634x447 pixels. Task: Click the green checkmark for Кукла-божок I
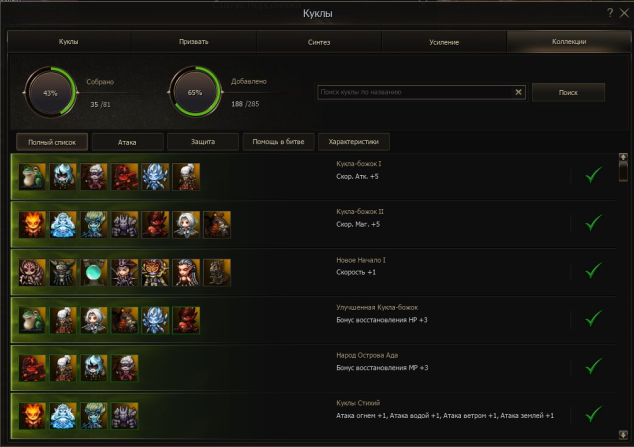(x=594, y=175)
